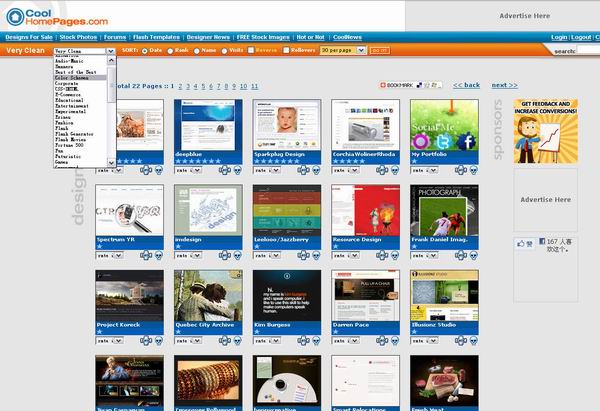Open the Designs For Sale link
600x411 pixels.
coord(29,37)
